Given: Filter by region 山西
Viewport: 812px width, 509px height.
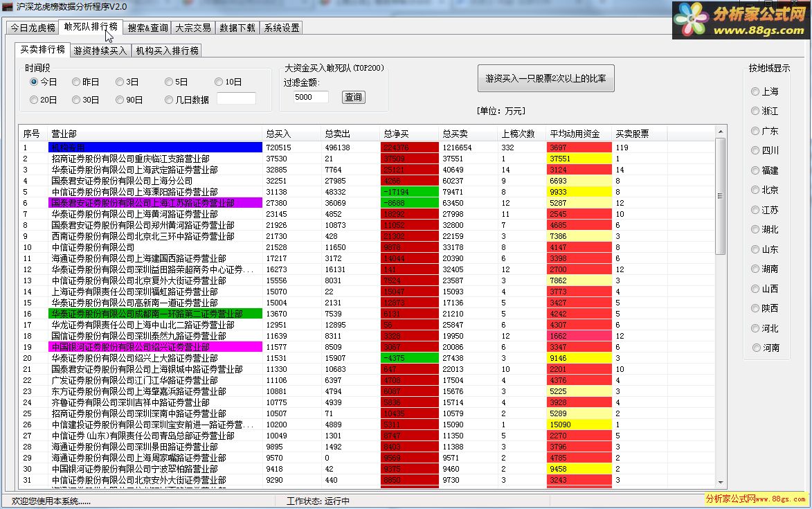Looking at the screenshot, I should coord(765,289).
